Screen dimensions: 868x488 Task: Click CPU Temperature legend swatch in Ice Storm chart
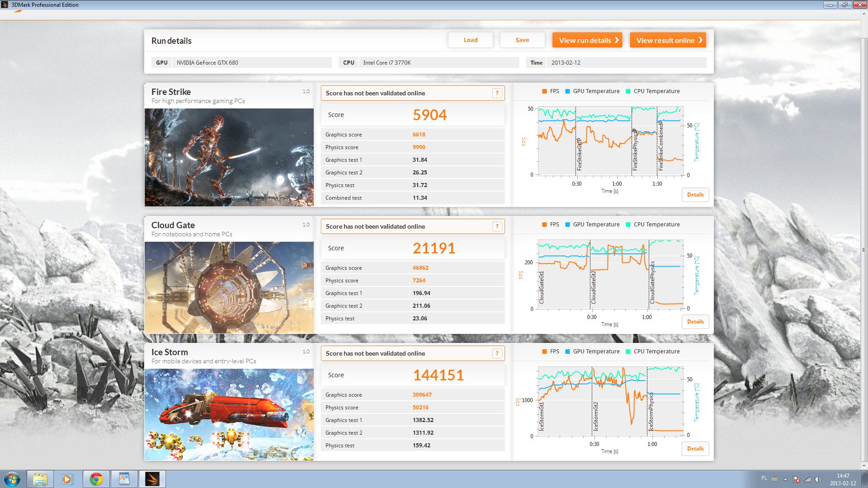click(628, 352)
